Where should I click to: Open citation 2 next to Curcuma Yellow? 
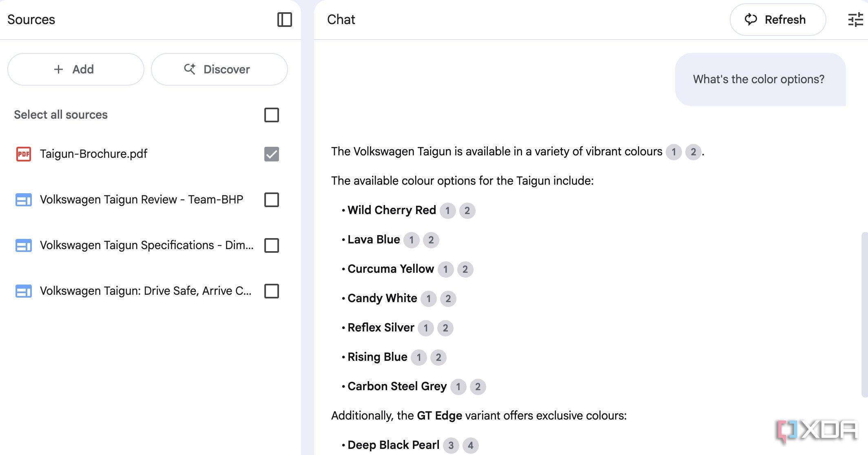click(x=465, y=269)
